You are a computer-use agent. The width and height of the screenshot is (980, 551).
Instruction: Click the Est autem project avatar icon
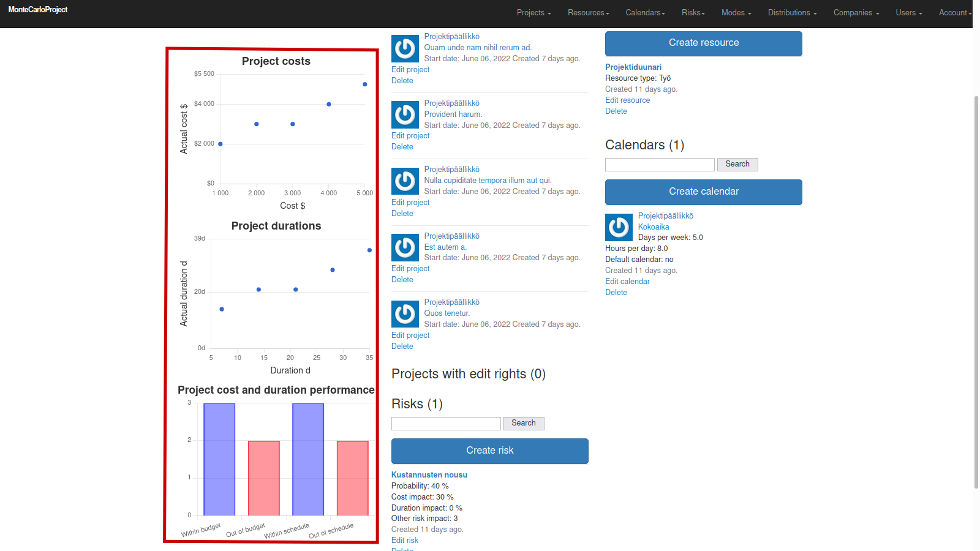(x=405, y=247)
